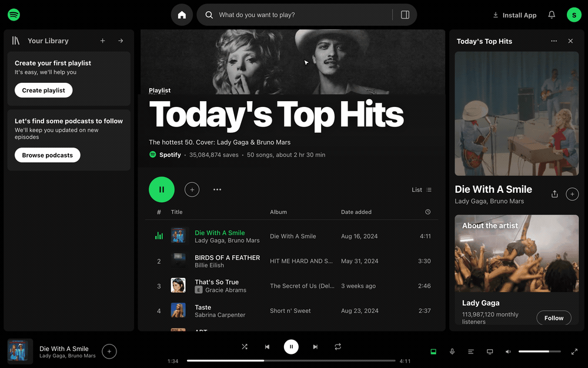Image resolution: width=588 pixels, height=368 pixels.
Task: Seek on the song progress bar
Action: point(291,360)
